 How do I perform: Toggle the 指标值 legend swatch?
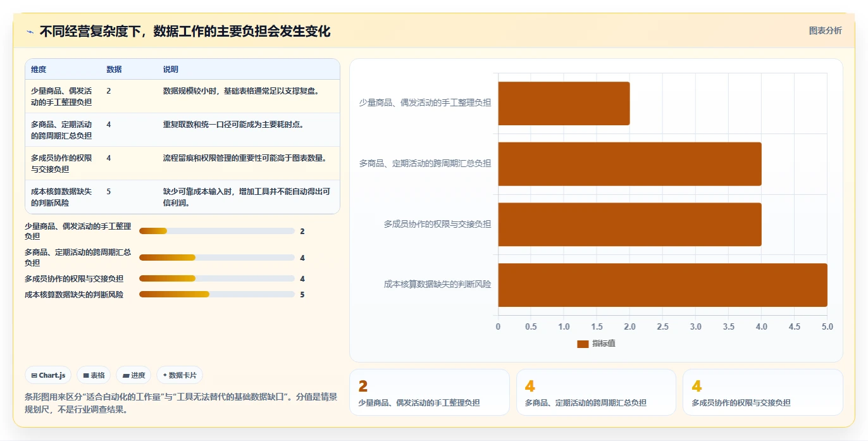point(583,344)
